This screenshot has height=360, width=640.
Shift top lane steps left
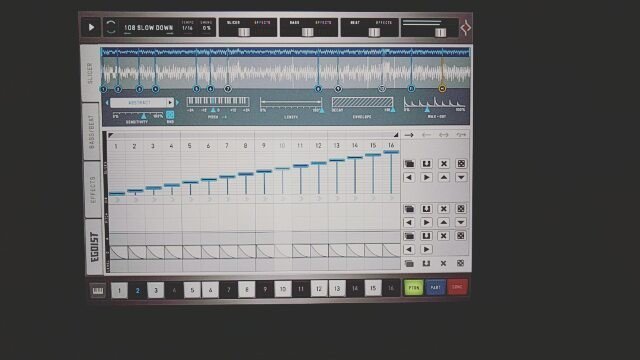pos(409,178)
